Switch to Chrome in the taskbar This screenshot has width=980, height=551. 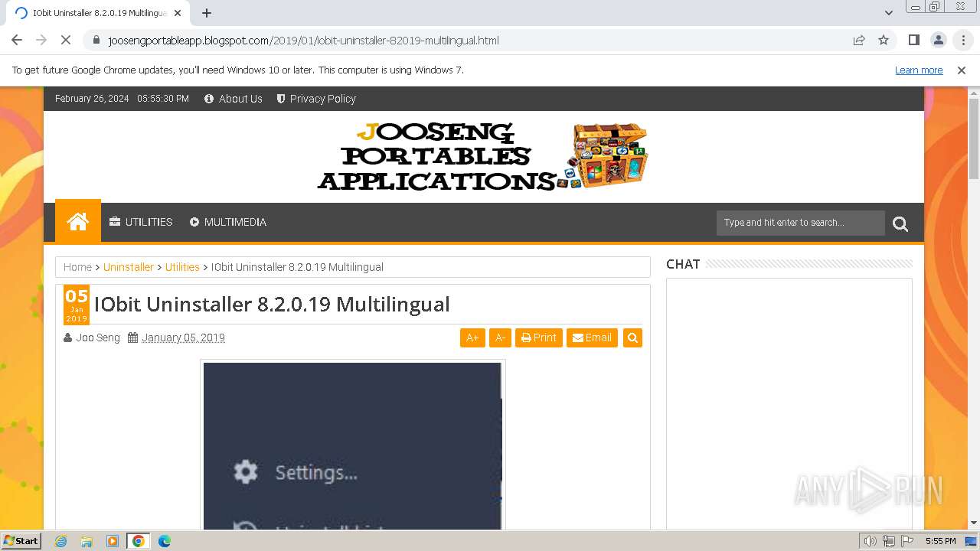pyautogui.click(x=139, y=541)
